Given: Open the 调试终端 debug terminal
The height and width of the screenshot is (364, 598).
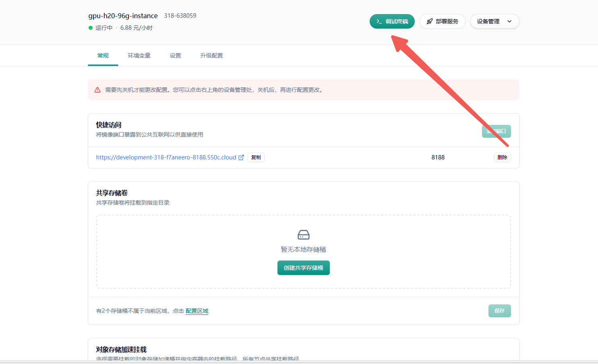Looking at the screenshot, I should pos(392,21).
